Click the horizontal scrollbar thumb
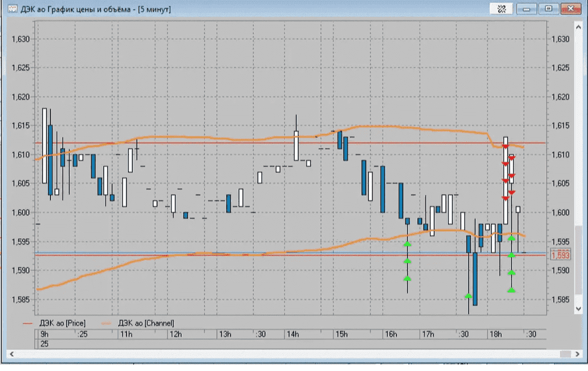This screenshot has width=588, height=371. (x=565, y=354)
